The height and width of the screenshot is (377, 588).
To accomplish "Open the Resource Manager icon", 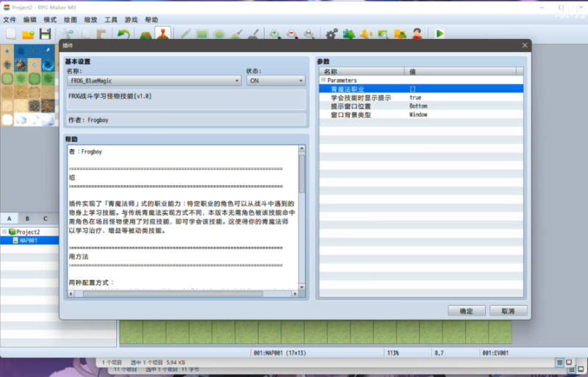I will coord(400,34).
